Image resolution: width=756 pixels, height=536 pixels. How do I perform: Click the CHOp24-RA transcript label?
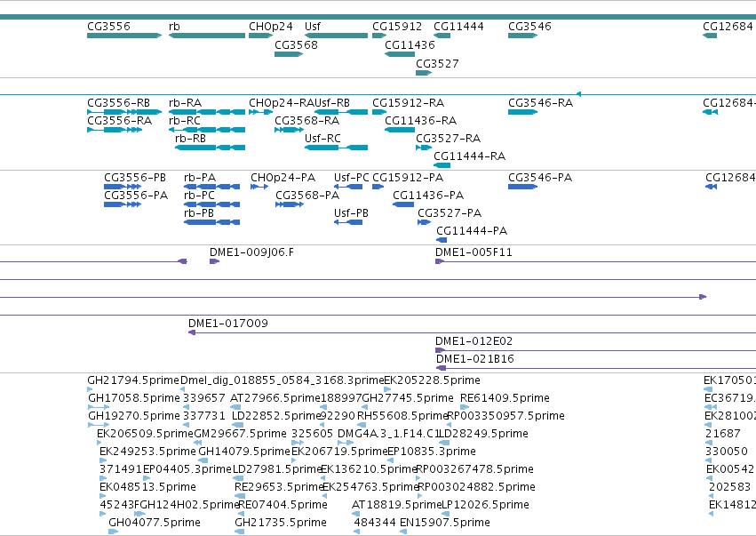[x=282, y=103]
